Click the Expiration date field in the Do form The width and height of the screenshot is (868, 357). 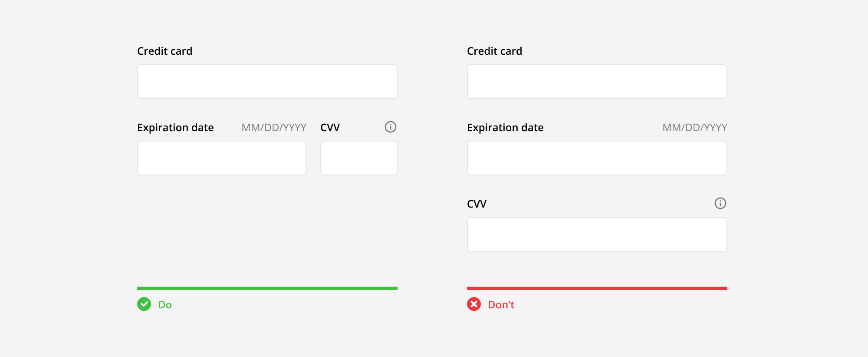222,158
